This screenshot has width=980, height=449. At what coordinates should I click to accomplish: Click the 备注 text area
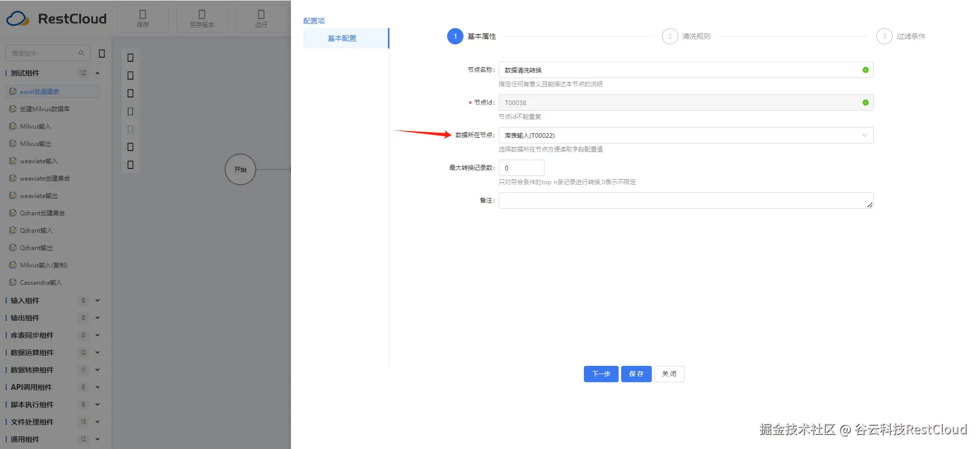pos(686,201)
